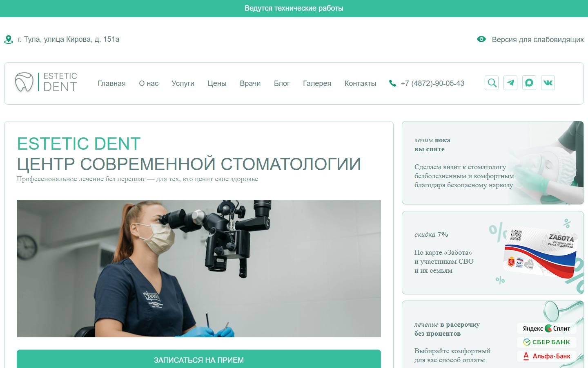This screenshot has width=588, height=368.
Task: Click heading ЦЕНТР СОВРЕМЕННОЙ СТОМАТОЛОГИИ
Action: point(189,164)
